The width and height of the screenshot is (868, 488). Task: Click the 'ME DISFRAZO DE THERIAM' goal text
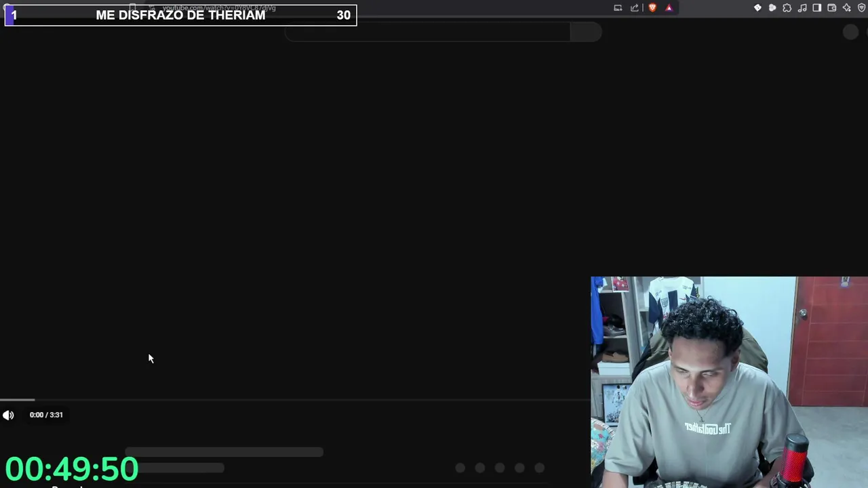click(180, 15)
